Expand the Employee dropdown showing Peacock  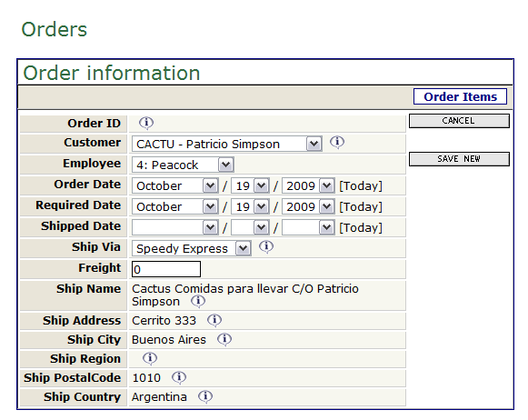tap(183, 165)
